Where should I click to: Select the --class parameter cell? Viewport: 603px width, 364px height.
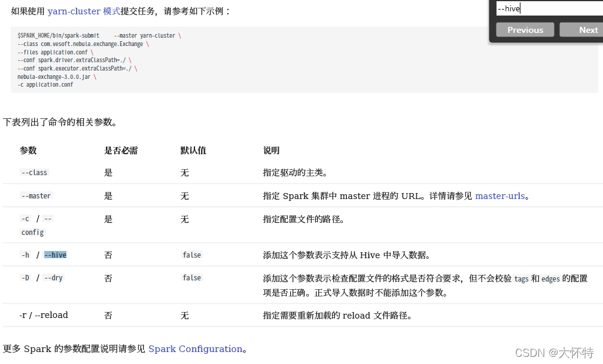(34, 173)
